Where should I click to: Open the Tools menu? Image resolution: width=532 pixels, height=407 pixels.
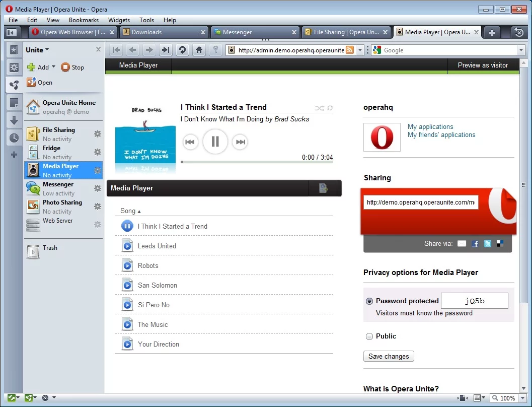click(146, 20)
